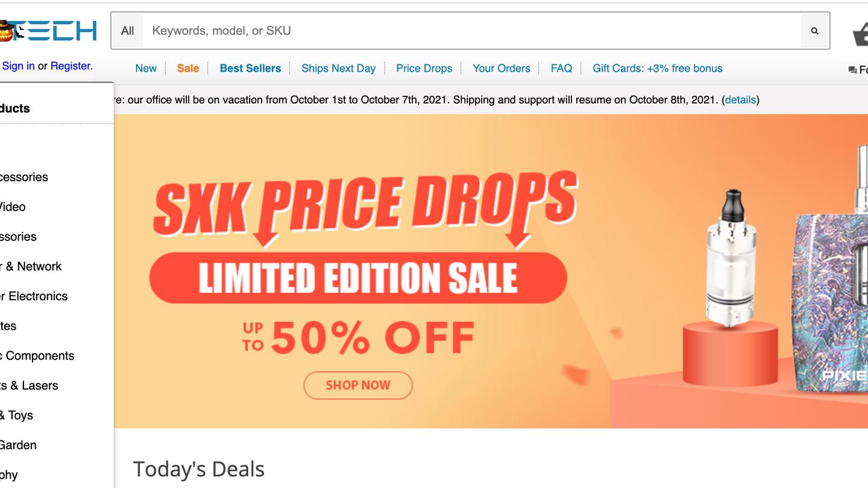Open the Sale menu item
Image resolution: width=868 pixels, height=488 pixels.
pos(188,68)
